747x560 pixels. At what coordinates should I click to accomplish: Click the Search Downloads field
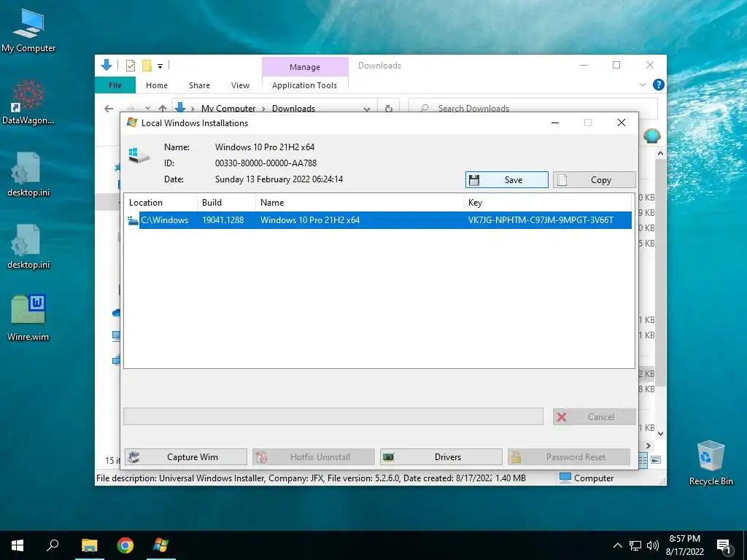(533, 108)
